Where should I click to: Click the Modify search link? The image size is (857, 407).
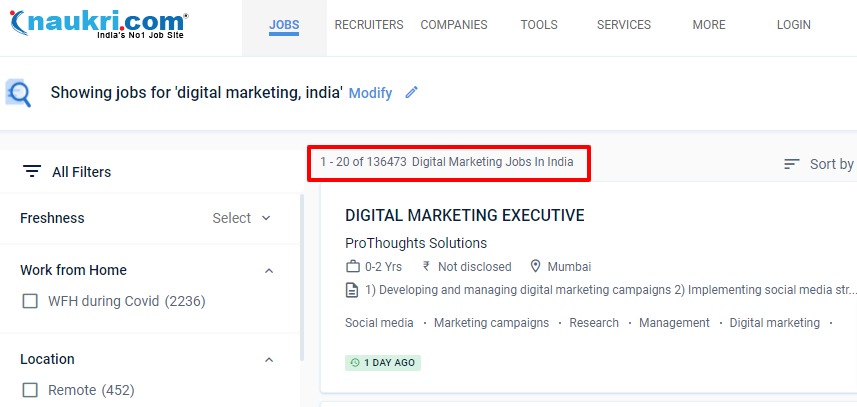pos(370,93)
